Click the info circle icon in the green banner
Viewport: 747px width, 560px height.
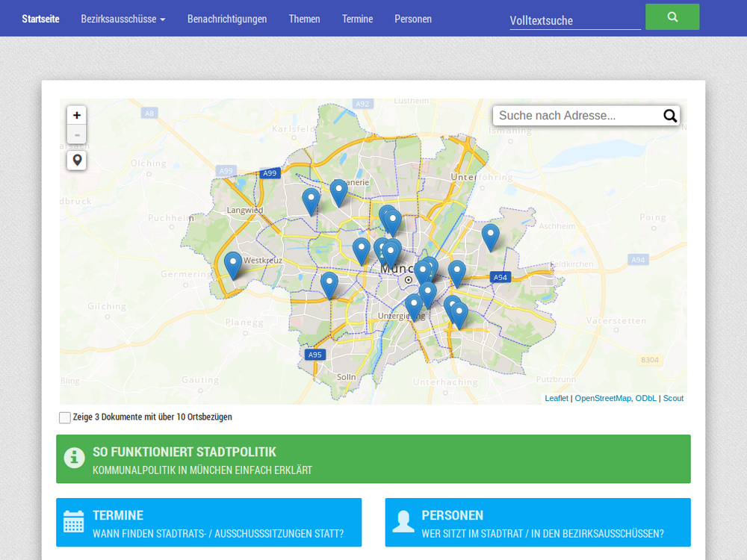coord(74,458)
